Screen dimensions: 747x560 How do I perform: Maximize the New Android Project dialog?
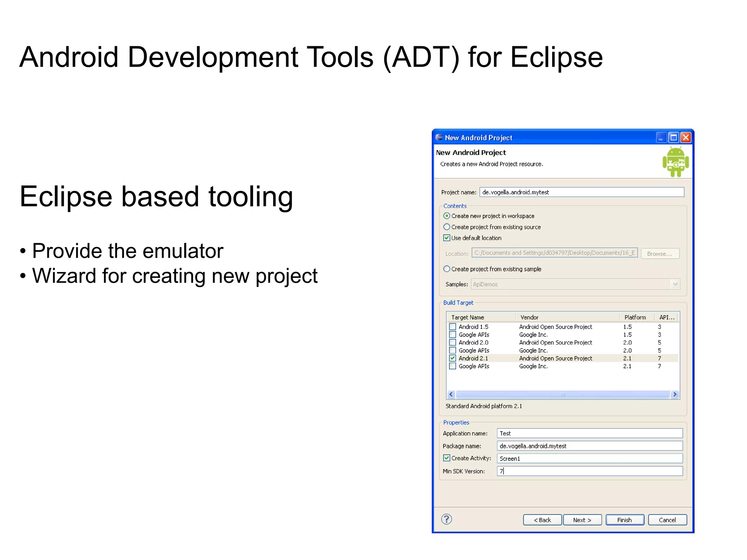[673, 137]
